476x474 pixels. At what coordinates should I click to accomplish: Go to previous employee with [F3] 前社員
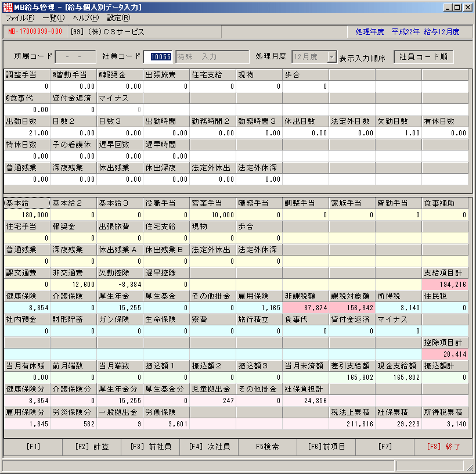click(x=150, y=447)
